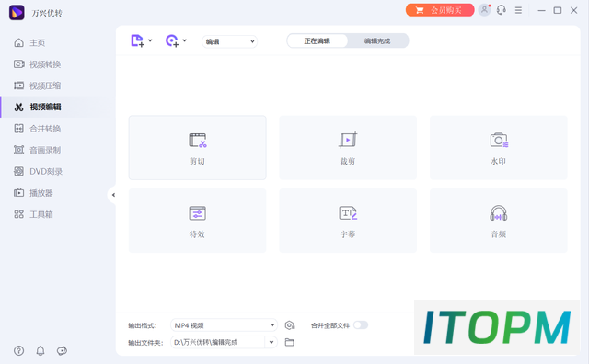Open the 工具箱 toolbox
The height and width of the screenshot is (364, 589).
point(33,214)
